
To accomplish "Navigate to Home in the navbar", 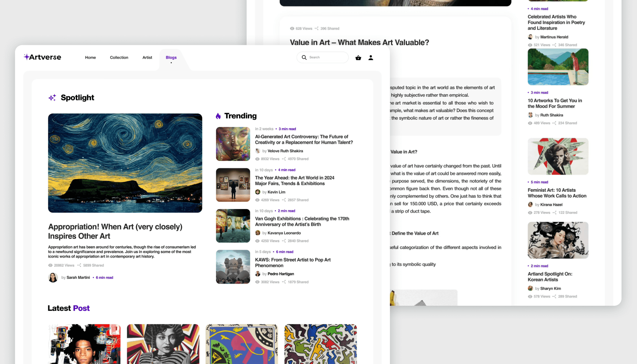I will [90, 58].
